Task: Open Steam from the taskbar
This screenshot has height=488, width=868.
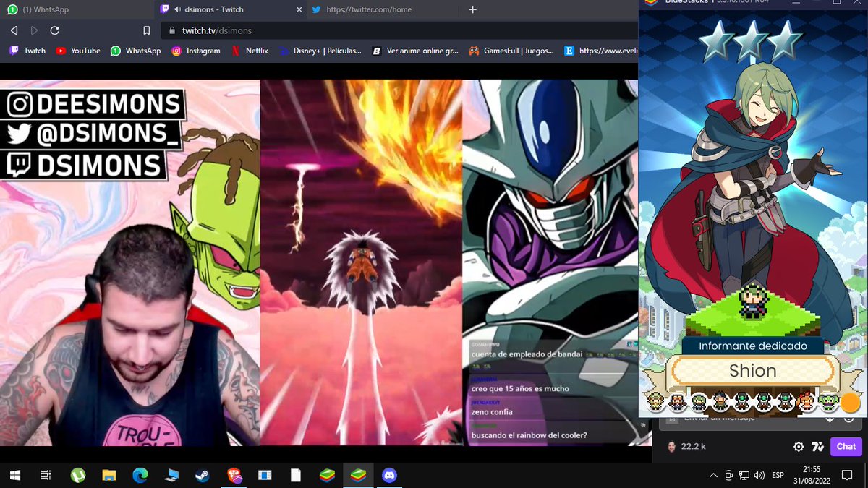Action: pos(203,475)
